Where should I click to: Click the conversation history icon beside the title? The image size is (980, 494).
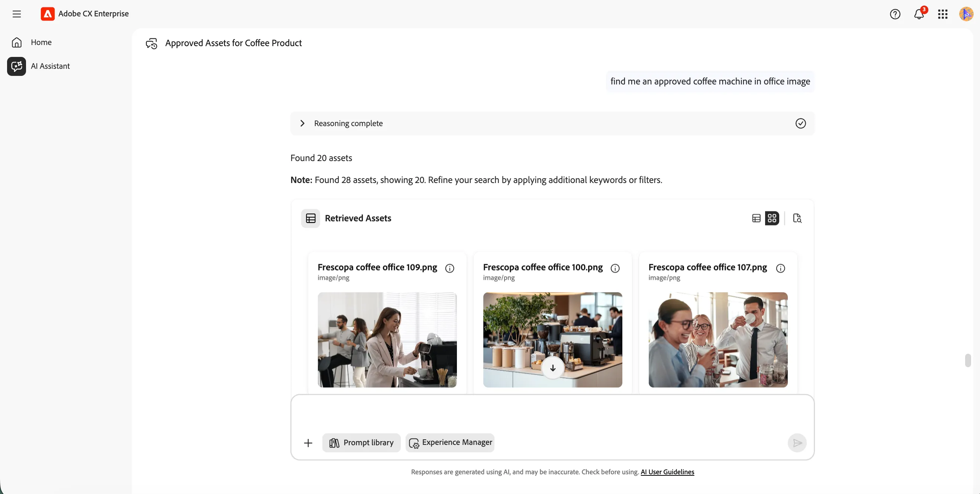tap(151, 44)
